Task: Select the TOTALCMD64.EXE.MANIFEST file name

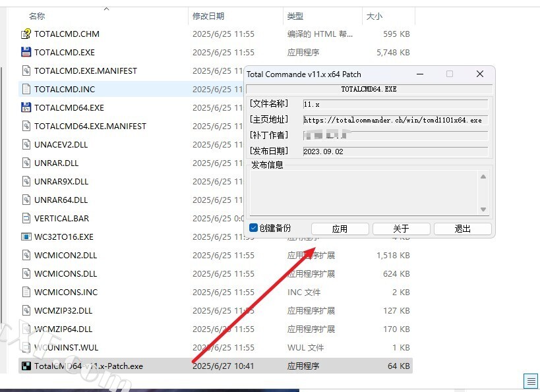Action: pyautogui.click(x=90, y=126)
